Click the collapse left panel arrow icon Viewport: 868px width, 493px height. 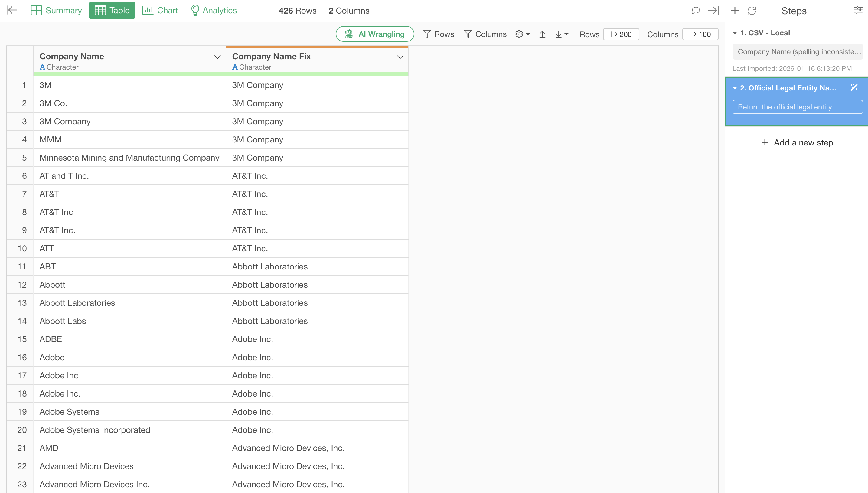[12, 10]
